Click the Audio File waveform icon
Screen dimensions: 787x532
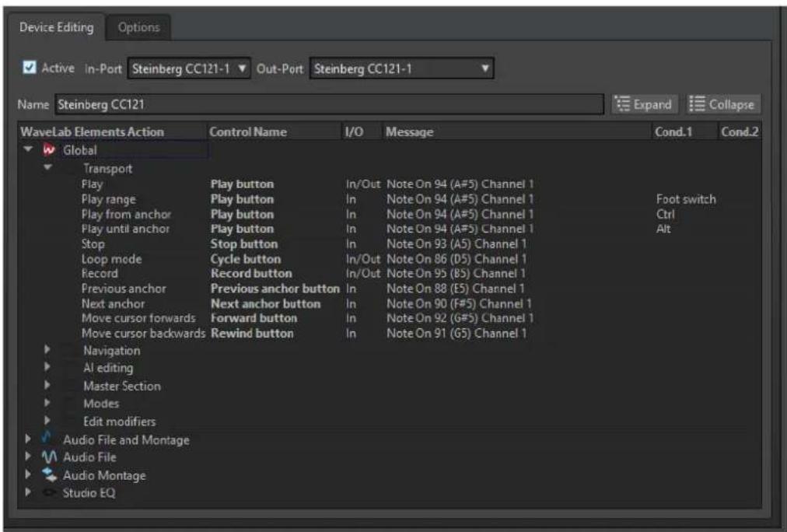coord(49,457)
